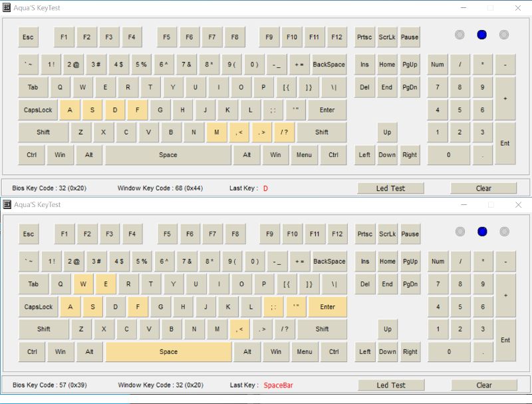Click the Aqua'S KeyTest app icon in top title bar

[7, 7]
